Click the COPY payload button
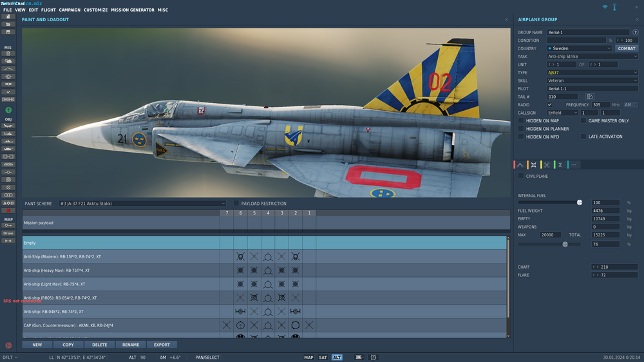This screenshot has height=362, width=644. 68,345
